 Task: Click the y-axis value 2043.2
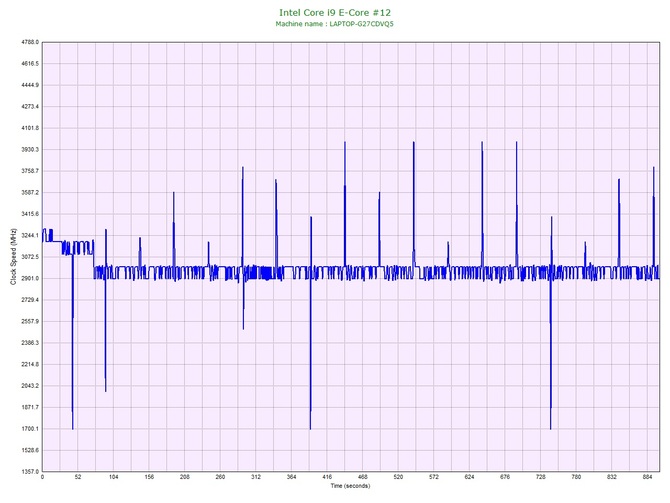(30, 385)
